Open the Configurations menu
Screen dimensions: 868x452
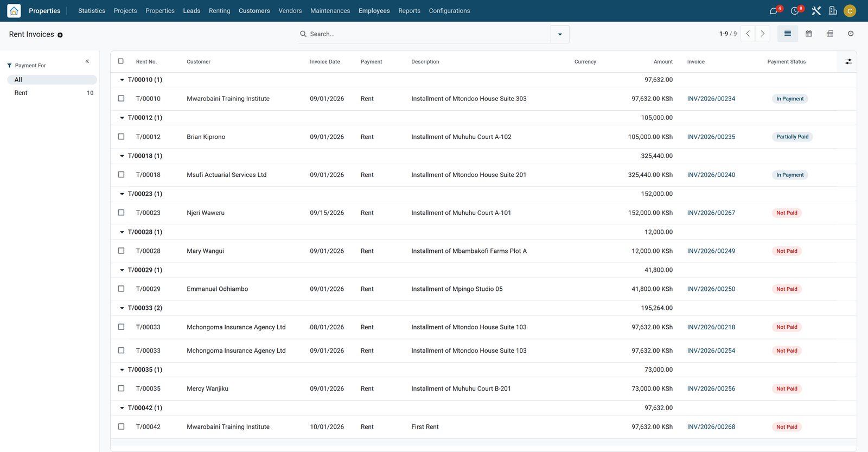coord(449,11)
